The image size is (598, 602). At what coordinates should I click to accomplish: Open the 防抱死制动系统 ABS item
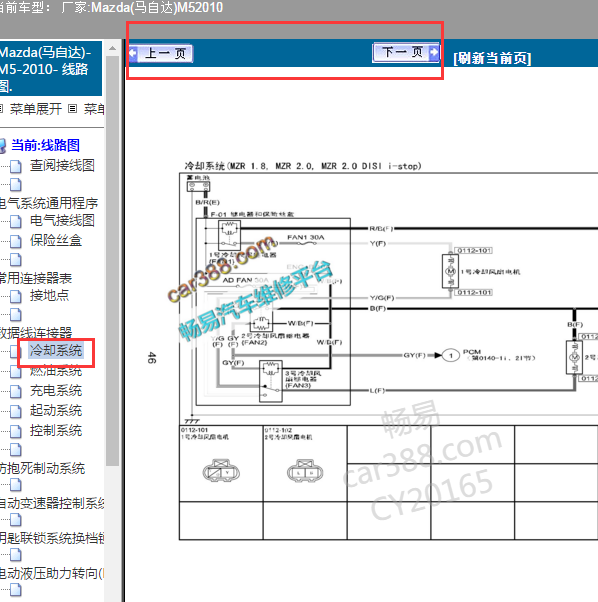point(43,468)
